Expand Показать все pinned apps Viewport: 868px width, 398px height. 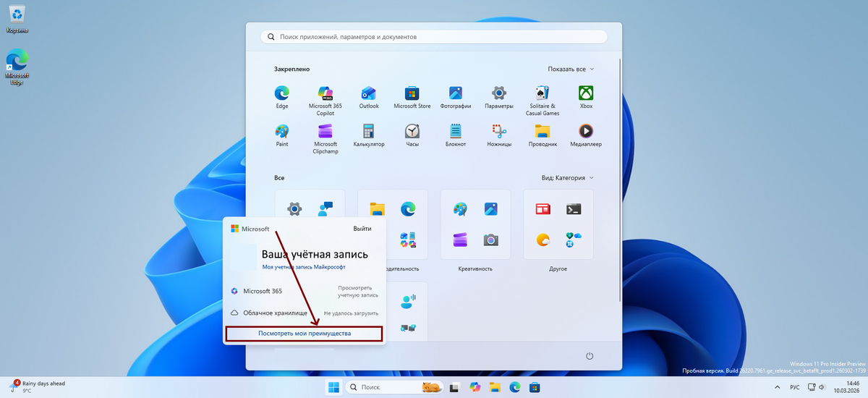571,69
